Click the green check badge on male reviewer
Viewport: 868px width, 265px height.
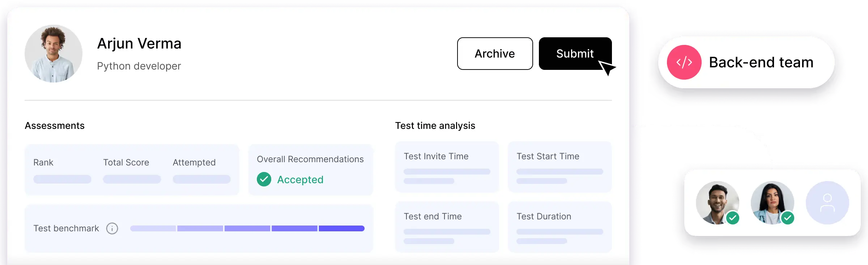(733, 218)
